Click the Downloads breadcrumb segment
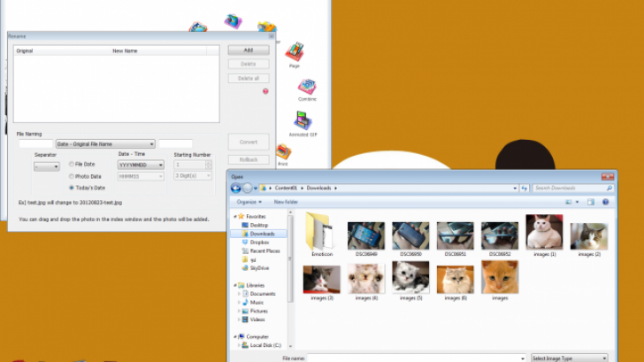The width and height of the screenshot is (644, 362). pos(318,189)
